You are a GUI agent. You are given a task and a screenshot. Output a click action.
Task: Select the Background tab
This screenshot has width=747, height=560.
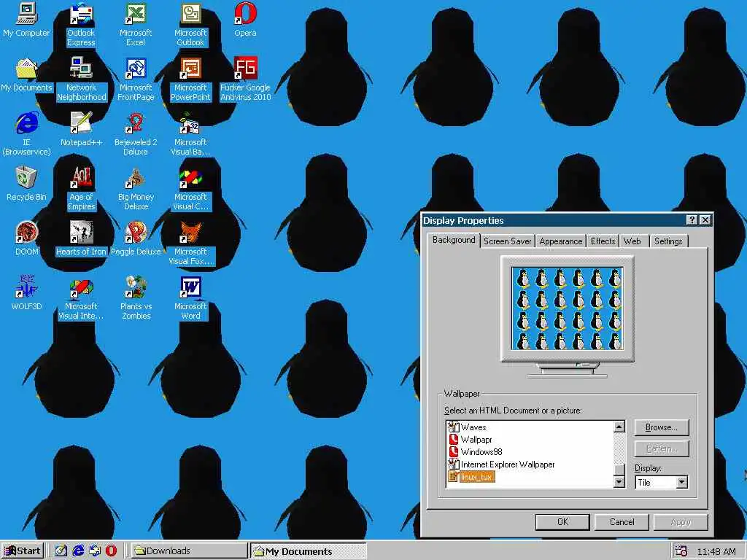click(x=454, y=240)
